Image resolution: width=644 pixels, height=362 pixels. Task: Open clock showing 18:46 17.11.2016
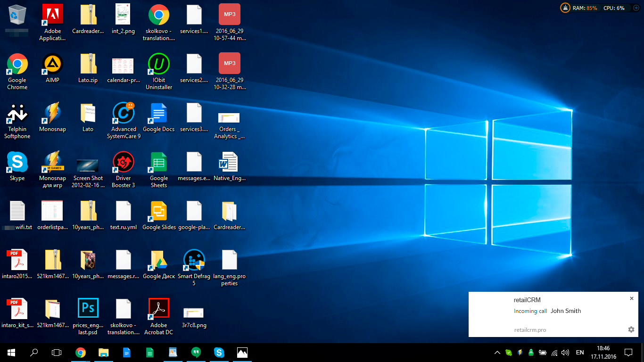pyautogui.click(x=603, y=353)
